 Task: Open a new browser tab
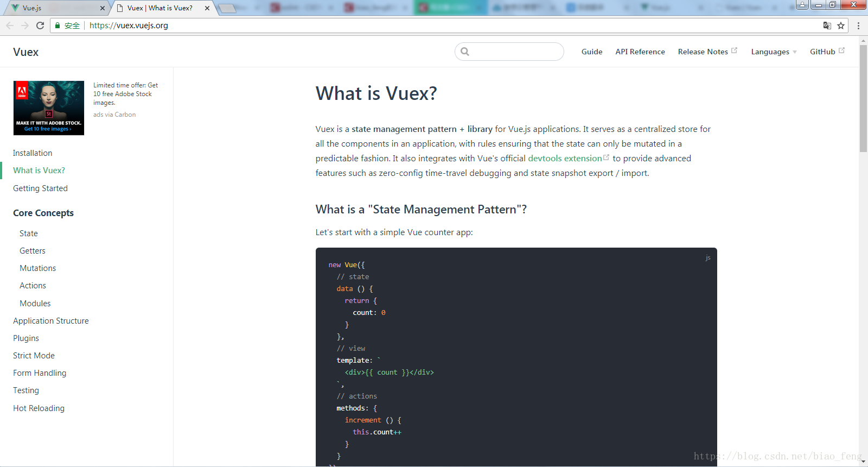[228, 8]
